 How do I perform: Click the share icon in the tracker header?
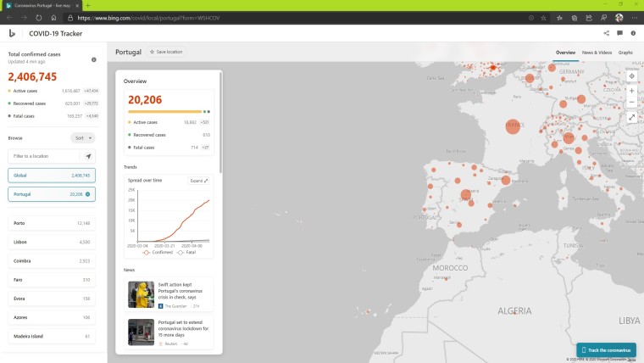pyautogui.click(x=606, y=33)
